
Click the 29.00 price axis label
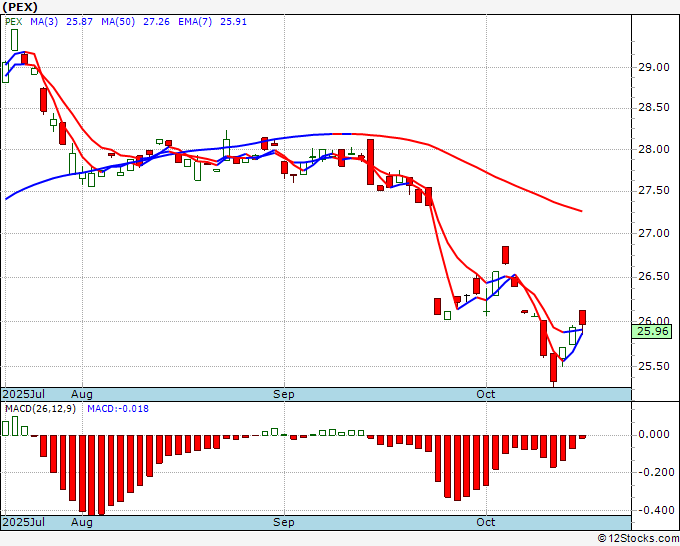pyautogui.click(x=654, y=67)
